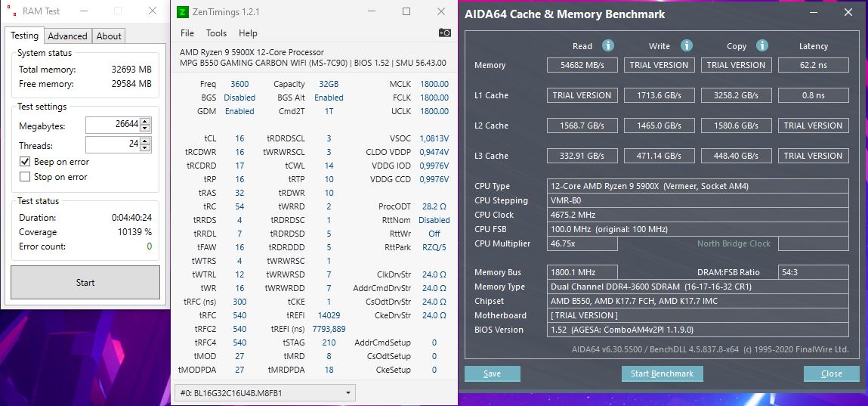
Task: Click the Capacity value 32GB
Action: pos(329,84)
